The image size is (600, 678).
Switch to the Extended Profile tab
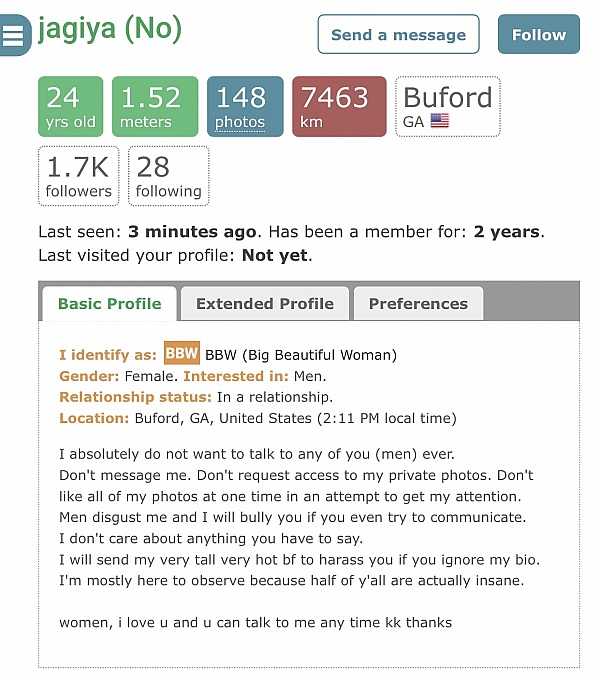265,304
